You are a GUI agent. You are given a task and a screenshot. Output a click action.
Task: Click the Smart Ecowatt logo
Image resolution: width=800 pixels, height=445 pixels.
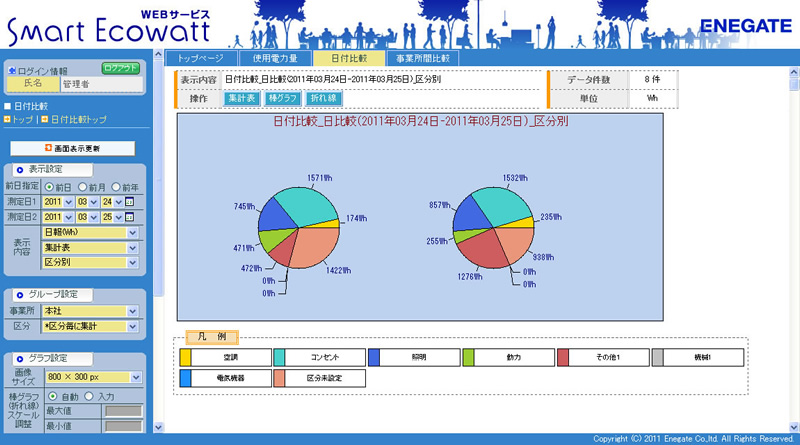tap(108, 28)
